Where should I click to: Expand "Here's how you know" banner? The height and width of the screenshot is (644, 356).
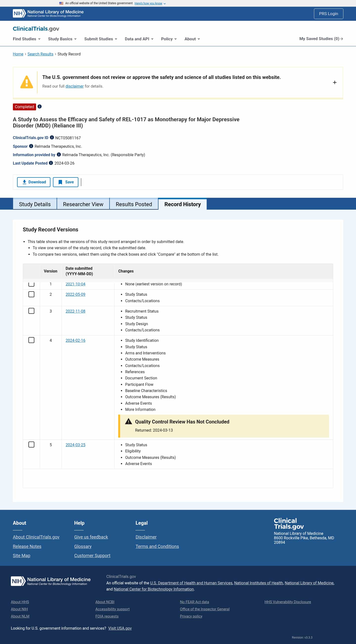pos(150,3)
